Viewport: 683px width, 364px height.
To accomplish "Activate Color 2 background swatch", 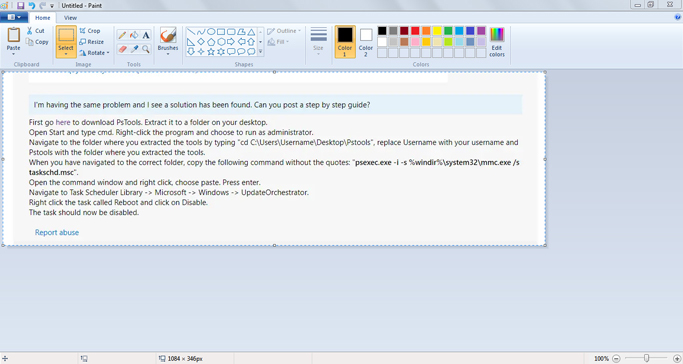I will (366, 42).
